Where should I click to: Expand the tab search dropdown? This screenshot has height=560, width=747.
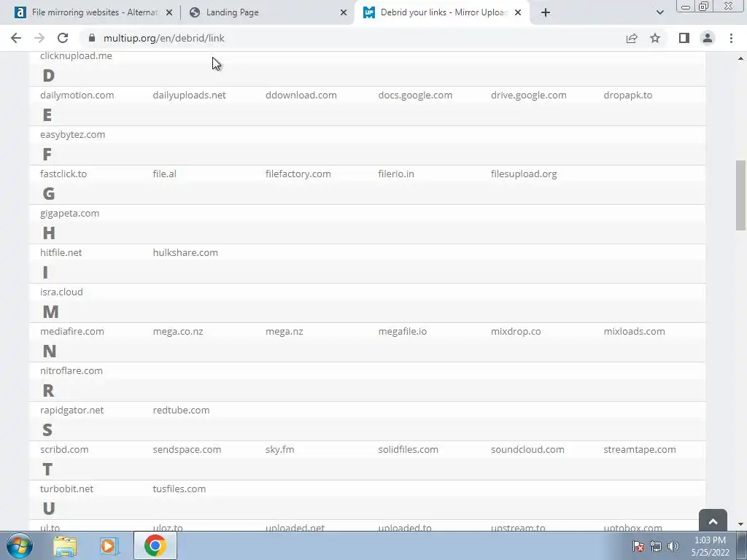(659, 12)
